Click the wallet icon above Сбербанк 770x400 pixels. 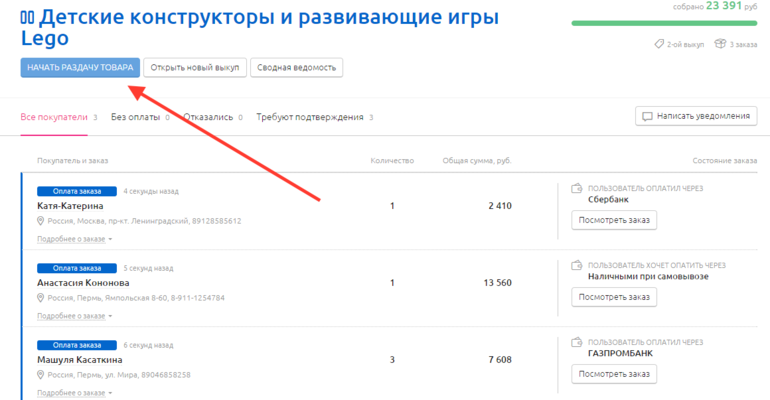click(x=575, y=188)
